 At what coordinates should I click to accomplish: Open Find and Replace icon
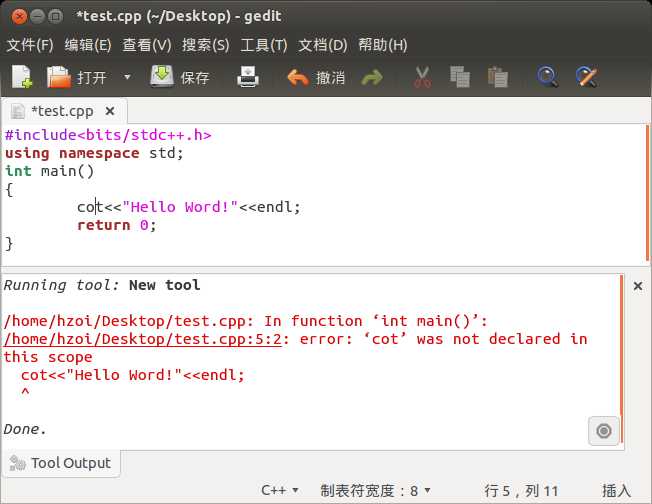click(586, 77)
